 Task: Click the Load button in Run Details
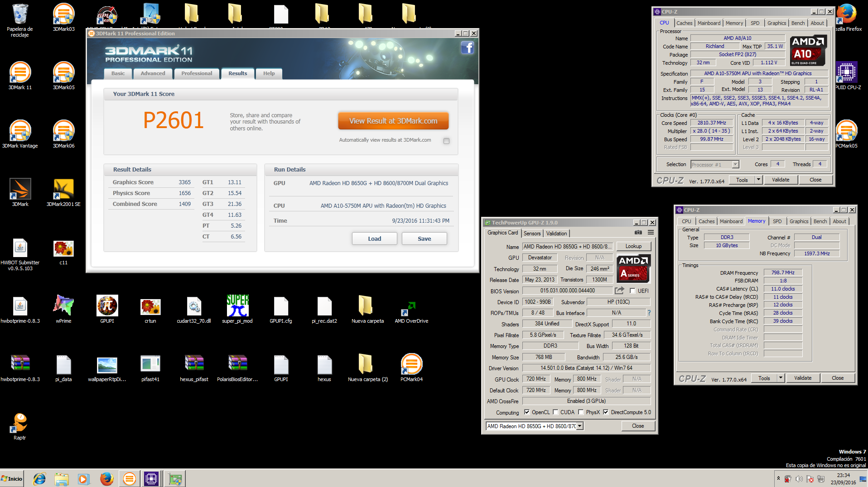click(x=374, y=239)
